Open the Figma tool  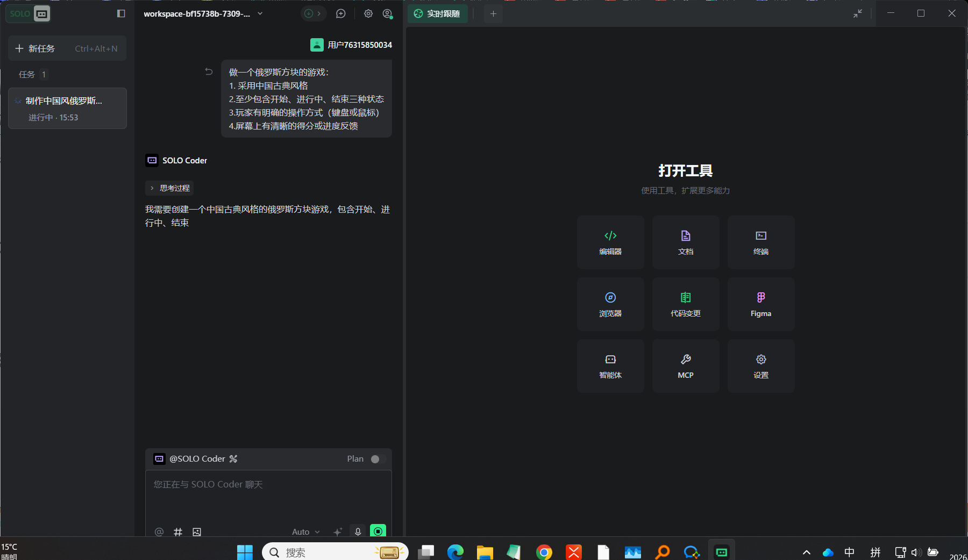tap(761, 304)
